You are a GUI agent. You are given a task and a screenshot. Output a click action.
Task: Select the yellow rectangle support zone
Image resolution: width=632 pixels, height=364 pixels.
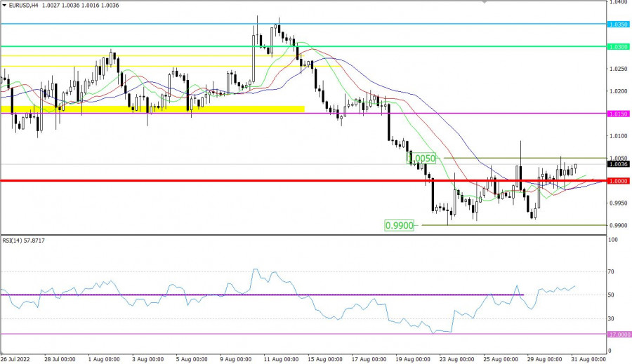[152, 109]
